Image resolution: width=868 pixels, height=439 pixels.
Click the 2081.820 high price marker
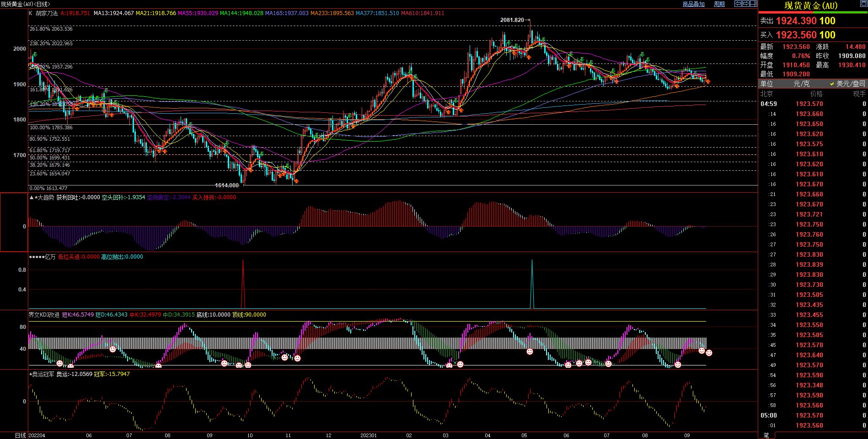point(512,20)
